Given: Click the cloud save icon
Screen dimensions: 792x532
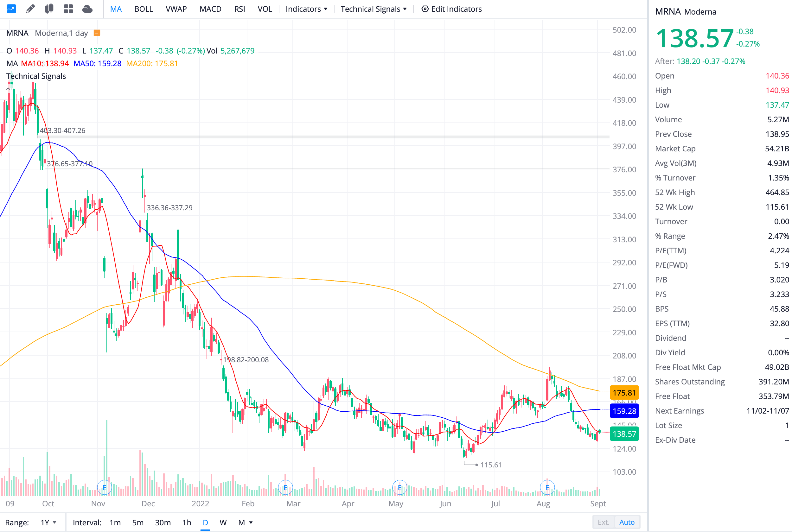Looking at the screenshot, I should (87, 9).
